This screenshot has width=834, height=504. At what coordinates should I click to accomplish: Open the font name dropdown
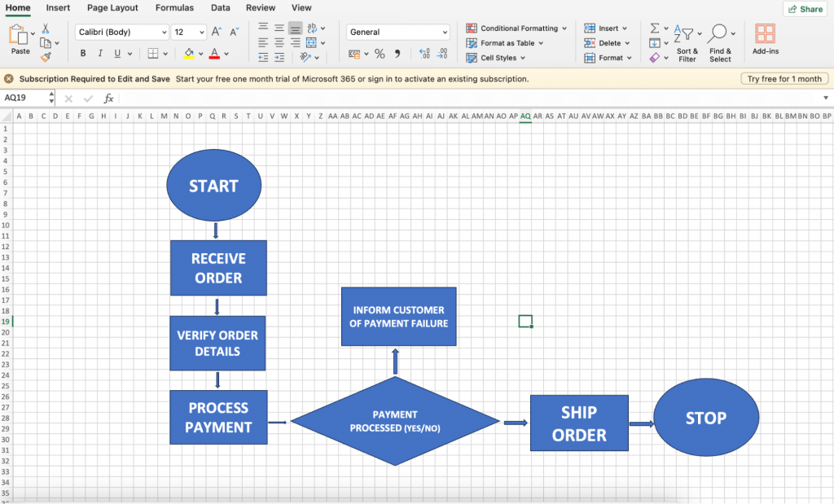pos(165,33)
